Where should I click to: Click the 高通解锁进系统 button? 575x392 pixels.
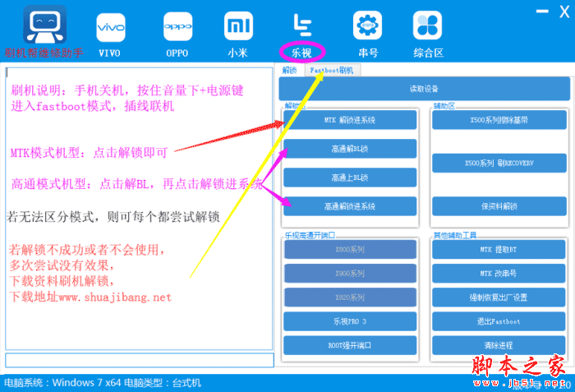[x=350, y=206]
